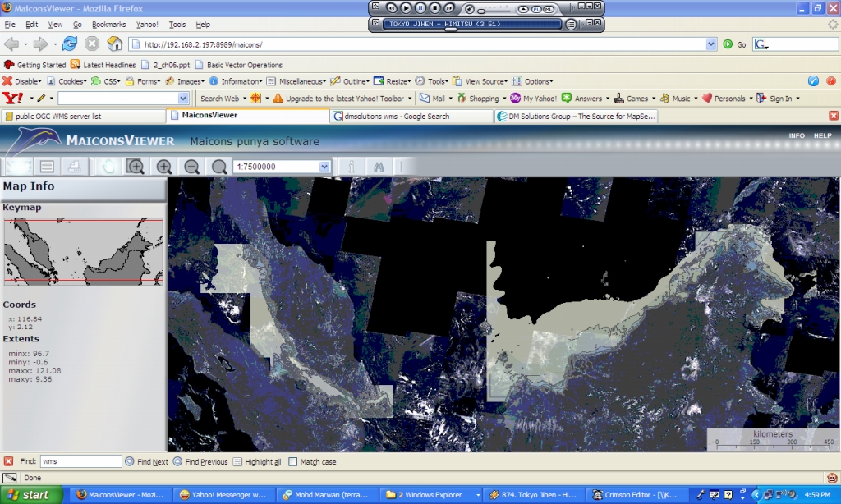Image resolution: width=841 pixels, height=504 pixels.
Task: Select the zoom out tool
Action: [191, 167]
